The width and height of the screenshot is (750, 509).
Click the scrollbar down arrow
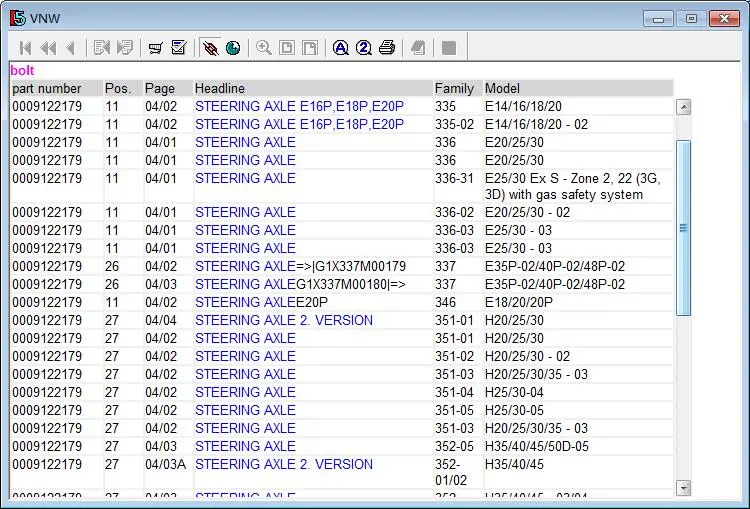coord(684,488)
